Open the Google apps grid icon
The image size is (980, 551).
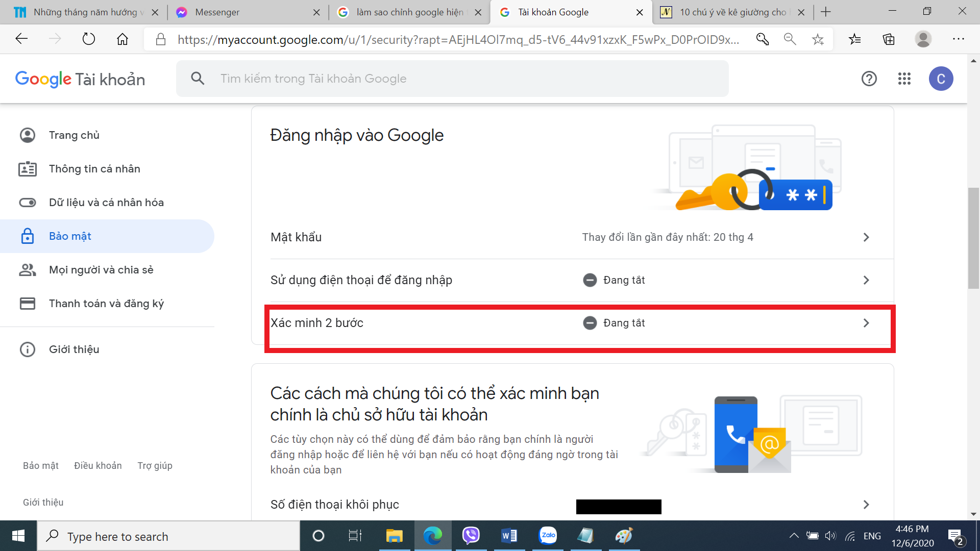904,79
